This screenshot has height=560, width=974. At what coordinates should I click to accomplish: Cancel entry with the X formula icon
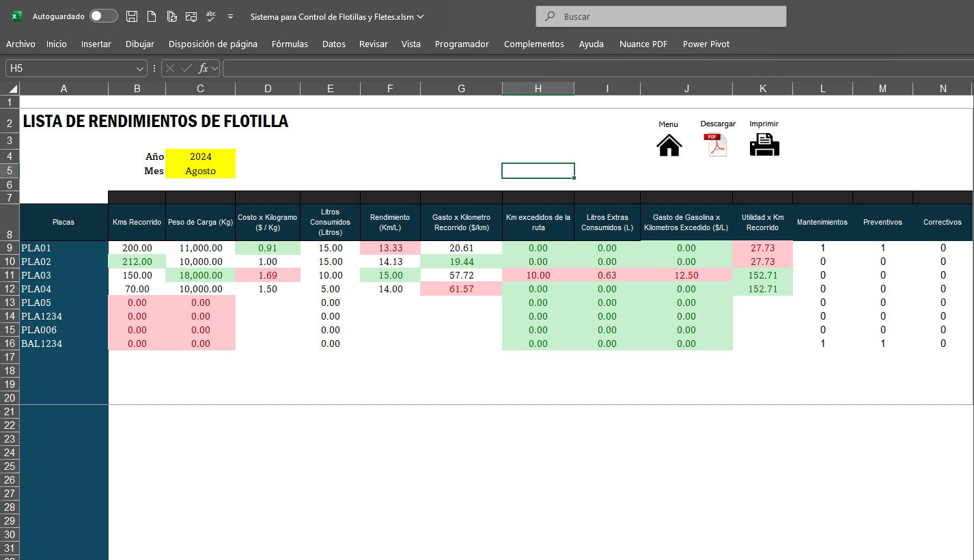coord(169,68)
